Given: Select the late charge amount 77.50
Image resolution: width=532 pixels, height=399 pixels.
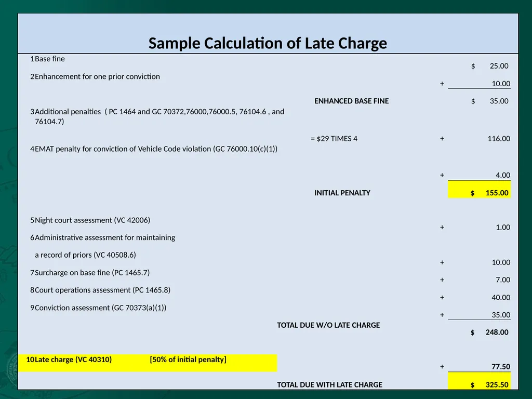Looking at the screenshot, I should point(501,366).
